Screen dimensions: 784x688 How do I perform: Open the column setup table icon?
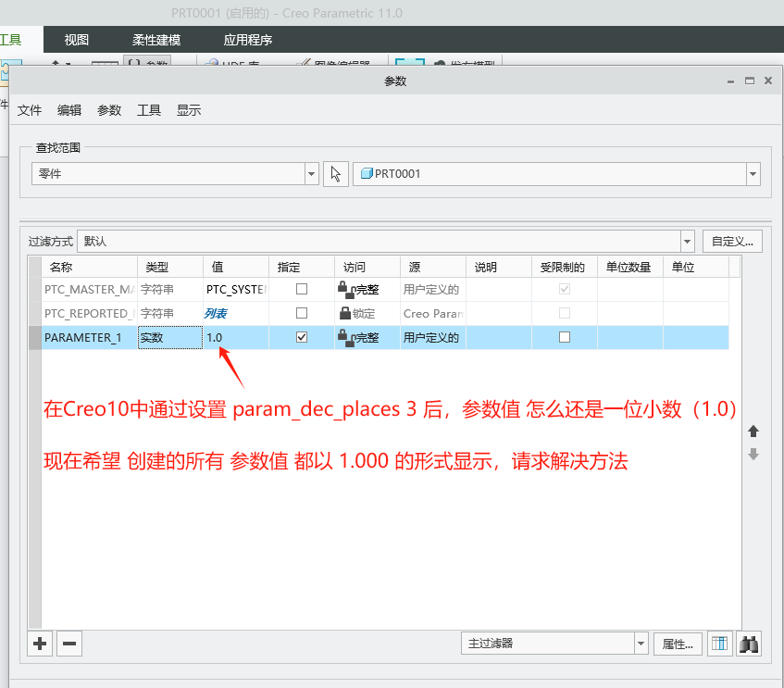(719, 644)
